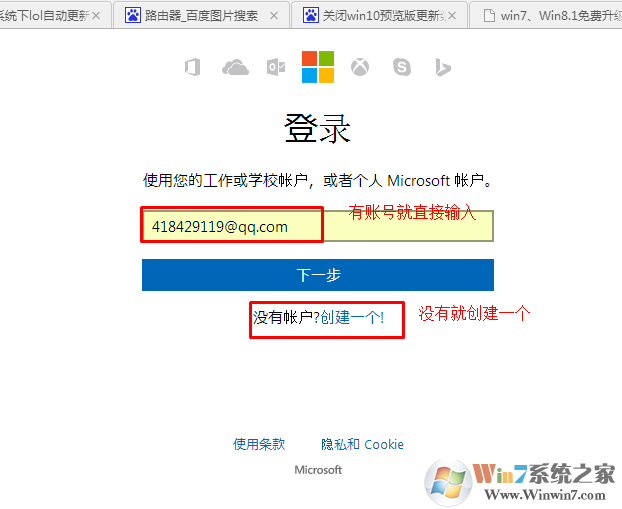This screenshot has width=622, height=509.
Task: Close the lol自动更新 tab
Action: click(x=96, y=16)
